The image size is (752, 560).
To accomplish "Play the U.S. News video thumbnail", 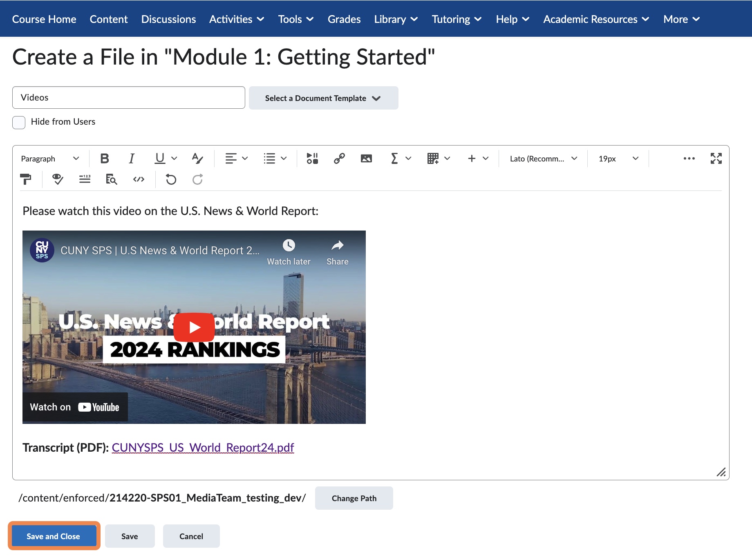I will 194,326.
